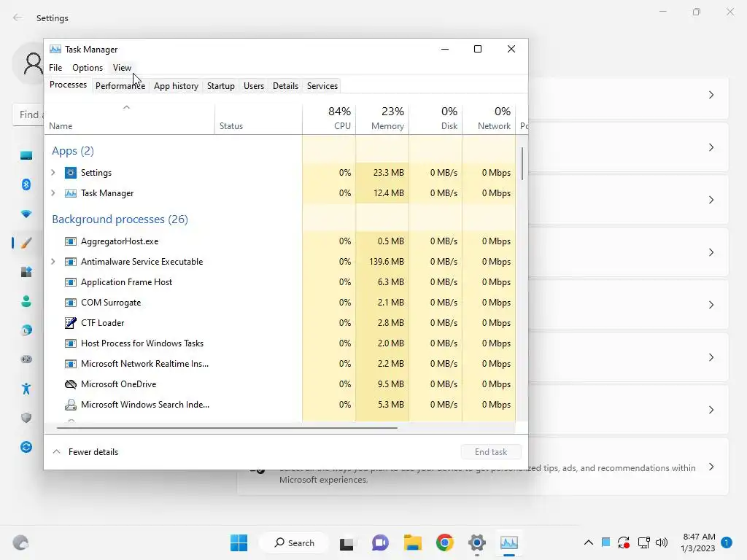Viewport: 747px width, 560px height.
Task: Click the Settings app gear icon in list
Action: (x=71, y=172)
